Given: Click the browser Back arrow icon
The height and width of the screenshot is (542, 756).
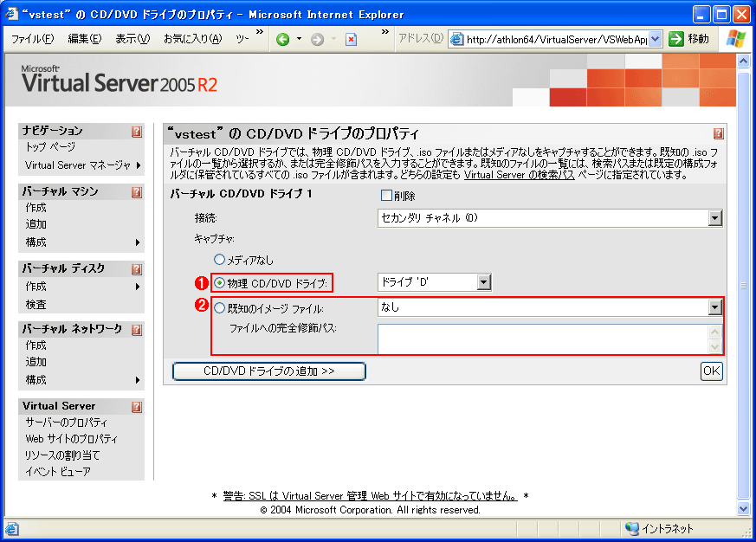Looking at the screenshot, I should point(282,39).
